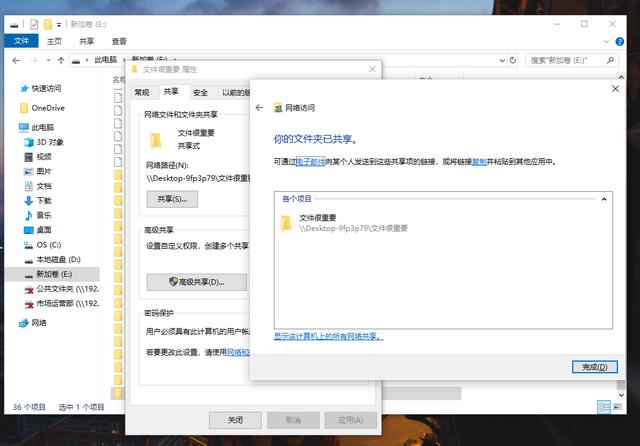This screenshot has height=446, width=640.
Task: Click the 完成(D) button
Action: pyautogui.click(x=594, y=367)
